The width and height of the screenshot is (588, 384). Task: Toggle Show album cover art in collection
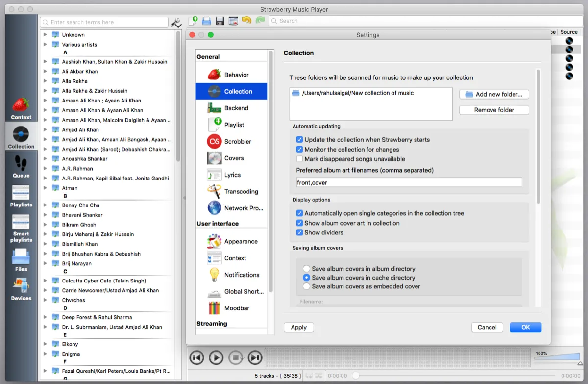point(299,223)
